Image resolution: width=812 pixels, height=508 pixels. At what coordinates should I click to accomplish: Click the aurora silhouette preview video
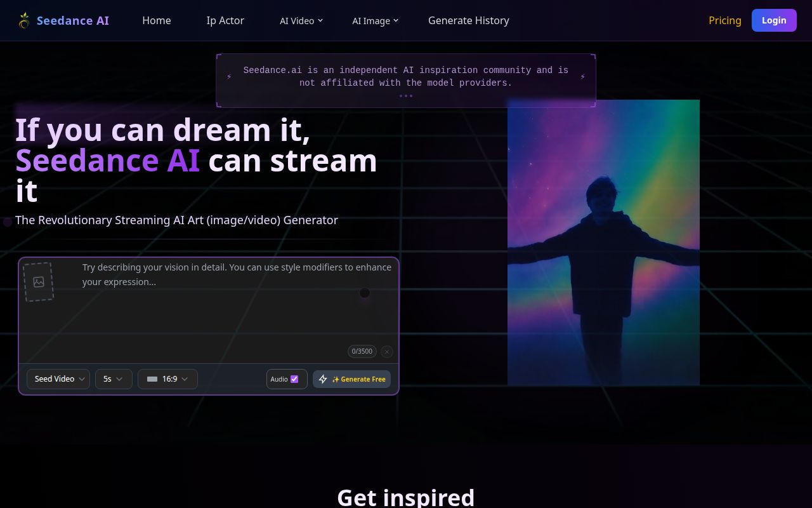click(603, 242)
